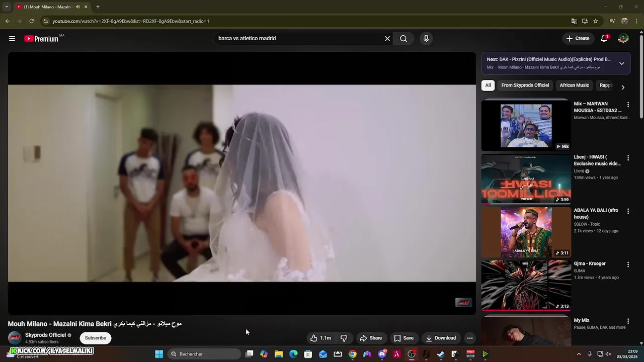Show more chips with right arrow
The height and width of the screenshot is (362, 644).
[623, 87]
